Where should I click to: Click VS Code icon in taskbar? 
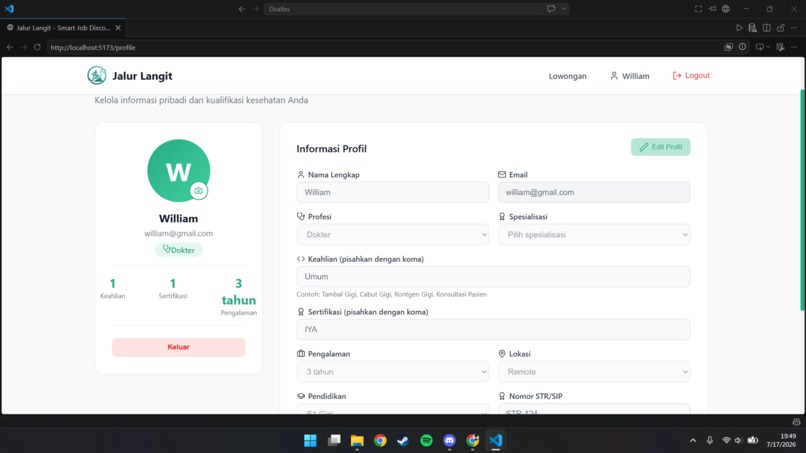(x=496, y=441)
